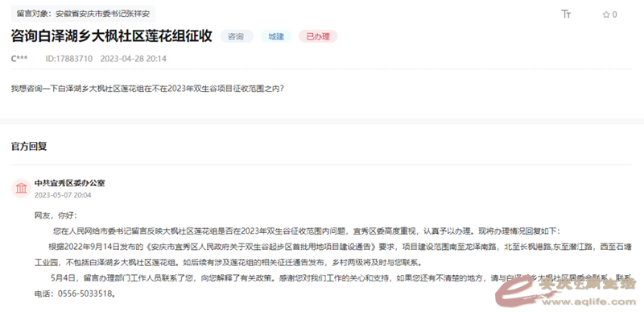Click the phone number 0556-5033518
Viewport: 644px width, 312px height.
tap(86, 294)
